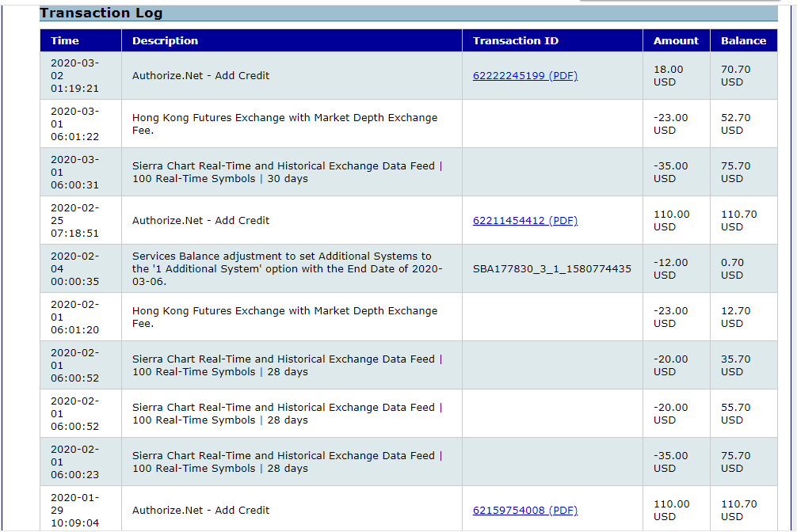
Task: Select 75.70 USD balance in 2020-03-01 row
Action: (x=735, y=173)
